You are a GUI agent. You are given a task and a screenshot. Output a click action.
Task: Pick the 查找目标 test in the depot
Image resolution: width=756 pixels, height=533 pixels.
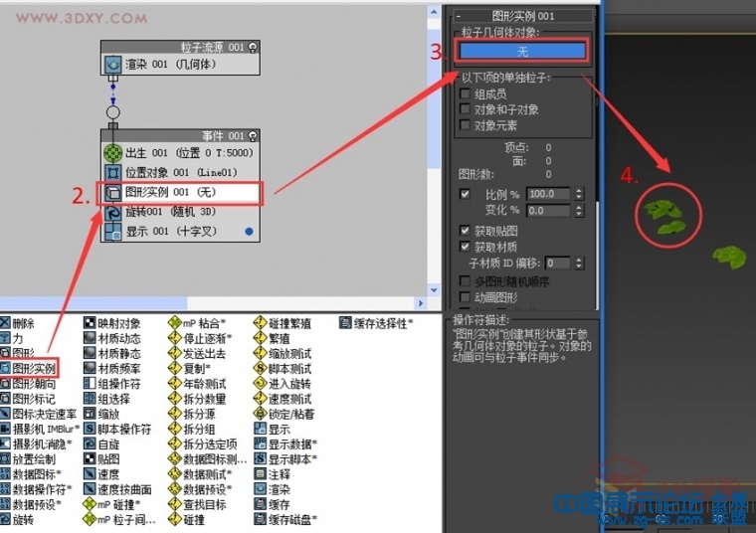197,504
